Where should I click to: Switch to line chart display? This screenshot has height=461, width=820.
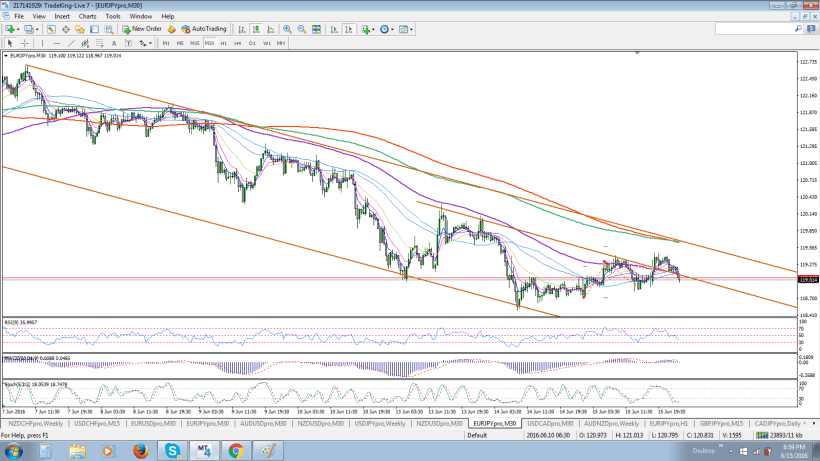coord(270,29)
